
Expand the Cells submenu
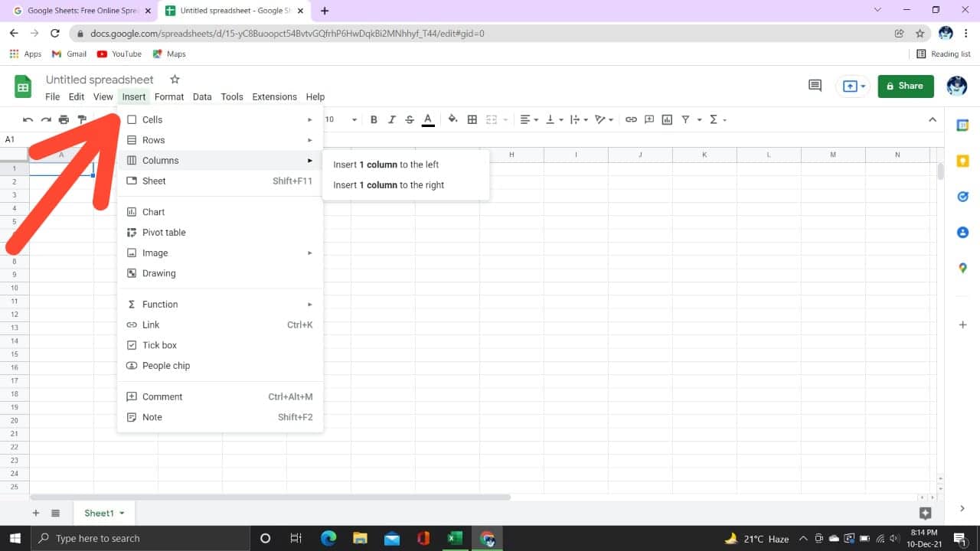(220, 119)
